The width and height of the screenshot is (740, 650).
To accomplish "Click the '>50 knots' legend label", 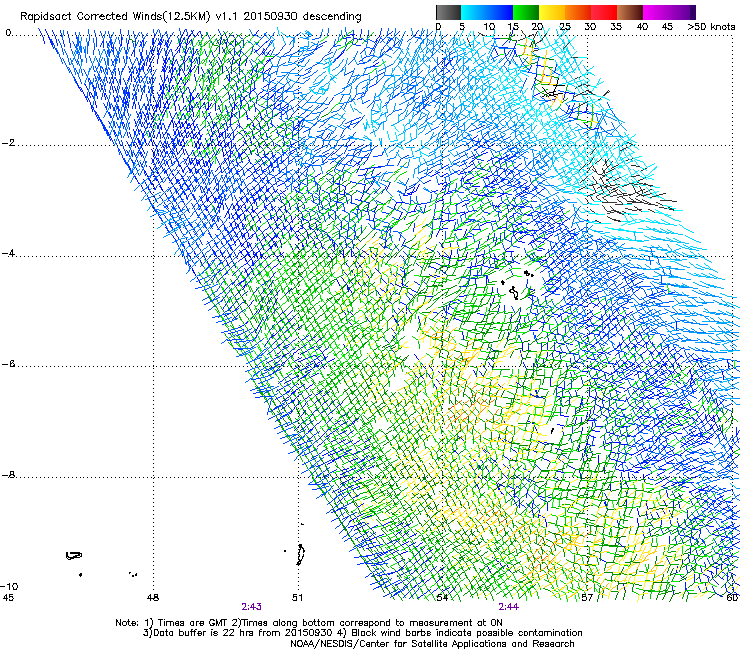I will (711, 27).
